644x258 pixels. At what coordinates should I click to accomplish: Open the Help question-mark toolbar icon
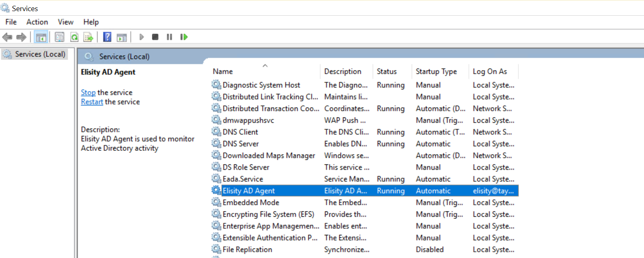[107, 37]
